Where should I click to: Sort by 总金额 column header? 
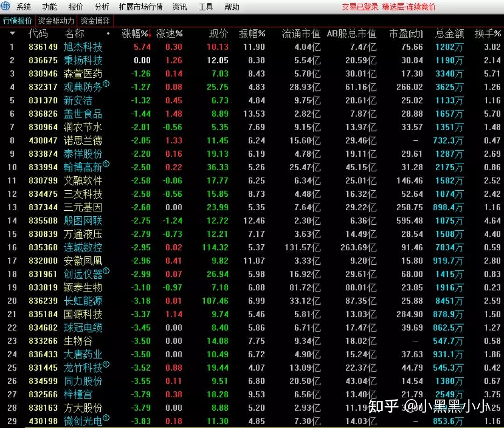tap(450, 34)
